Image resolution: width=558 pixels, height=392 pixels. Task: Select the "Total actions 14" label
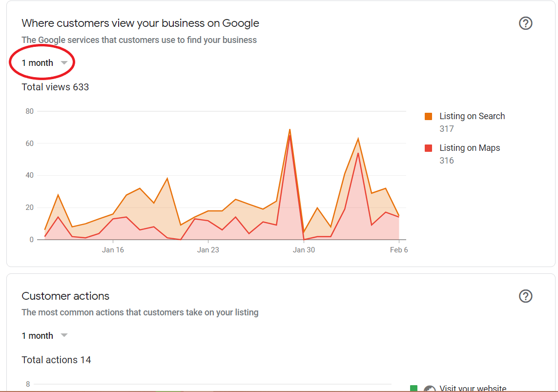[56, 360]
